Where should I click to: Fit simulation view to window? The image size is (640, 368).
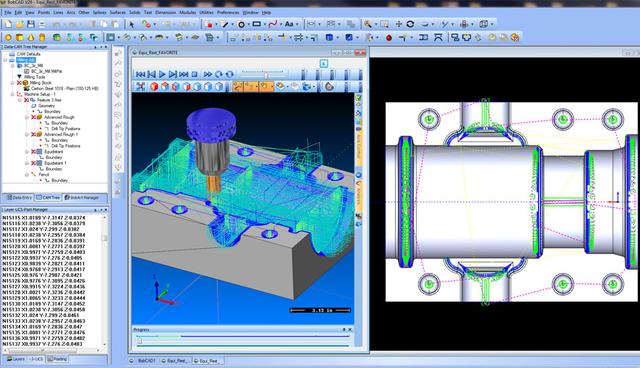click(140, 86)
